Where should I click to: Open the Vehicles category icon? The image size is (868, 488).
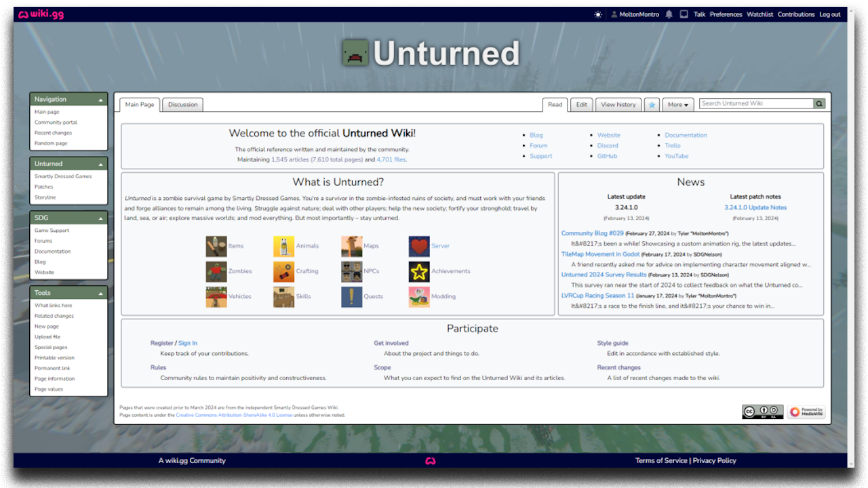click(216, 296)
